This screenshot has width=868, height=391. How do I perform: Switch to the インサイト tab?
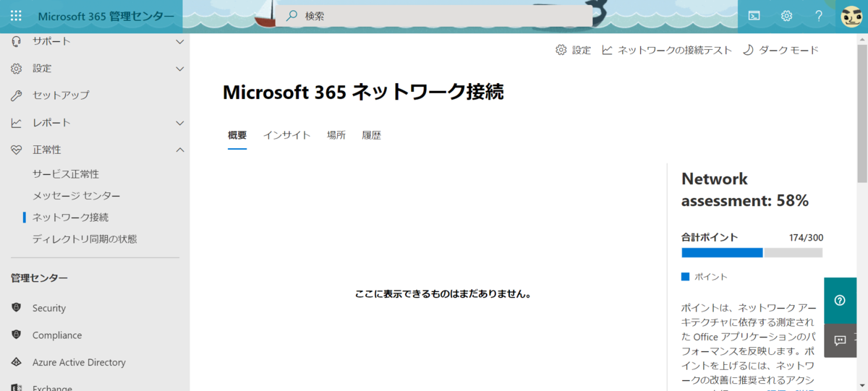coord(286,135)
